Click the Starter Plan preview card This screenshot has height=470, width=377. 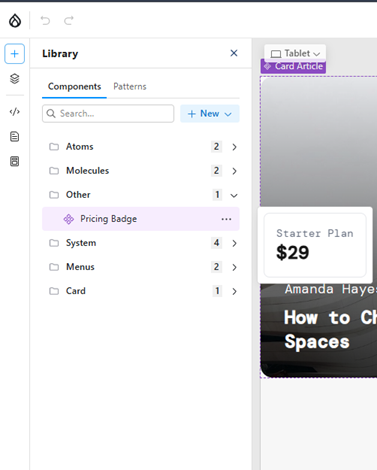[315, 245]
